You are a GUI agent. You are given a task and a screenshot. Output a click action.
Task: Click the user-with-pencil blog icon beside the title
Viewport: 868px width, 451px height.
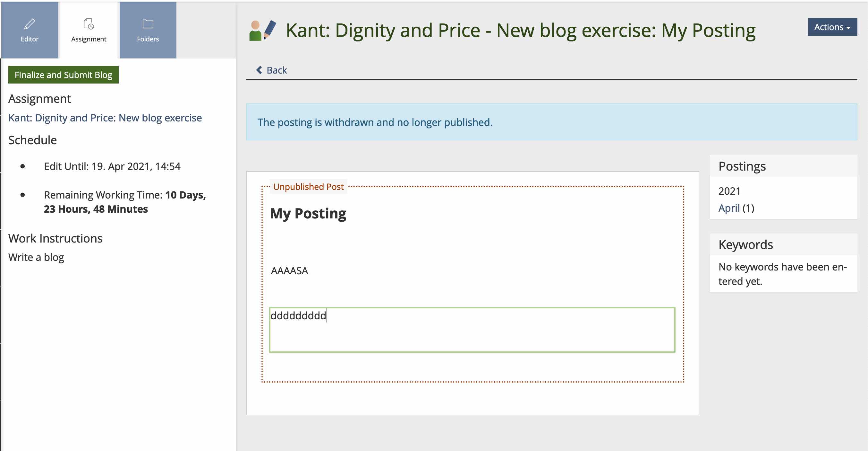(262, 31)
